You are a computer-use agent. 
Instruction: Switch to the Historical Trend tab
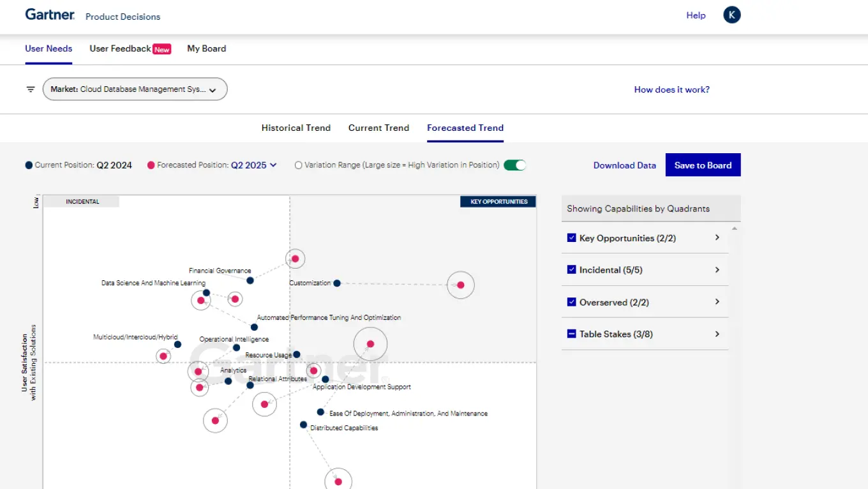click(296, 128)
